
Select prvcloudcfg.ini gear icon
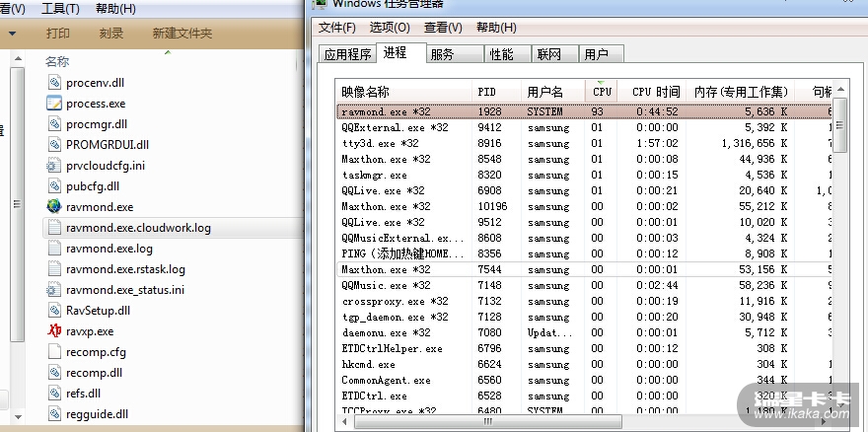coord(54,165)
